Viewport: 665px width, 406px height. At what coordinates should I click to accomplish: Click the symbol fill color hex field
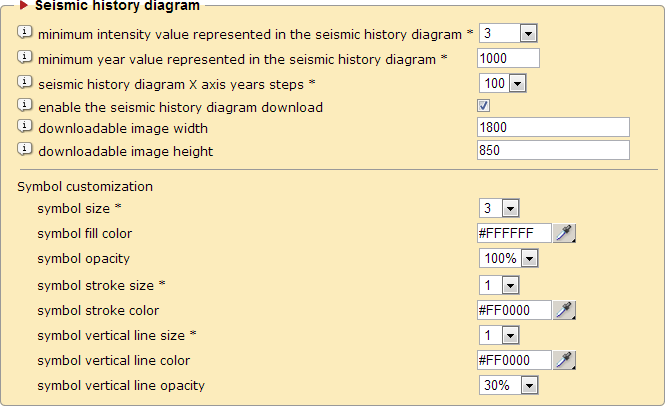point(514,233)
